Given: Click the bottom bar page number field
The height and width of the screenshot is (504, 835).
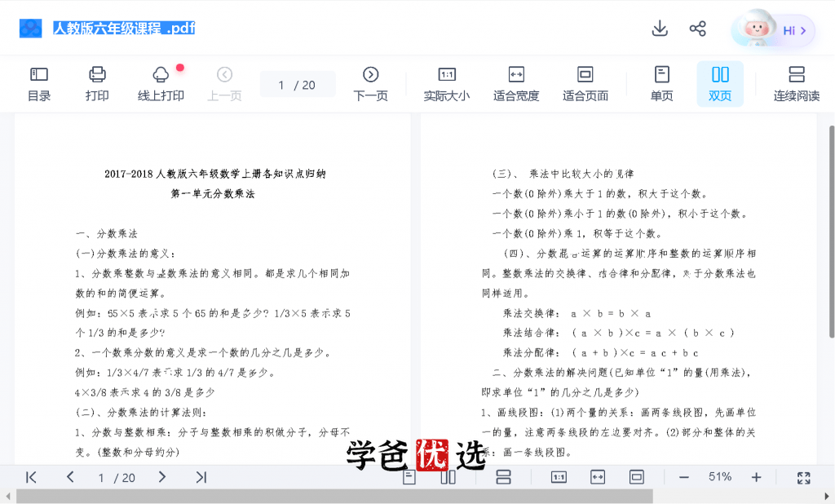Looking at the screenshot, I should coord(116,478).
